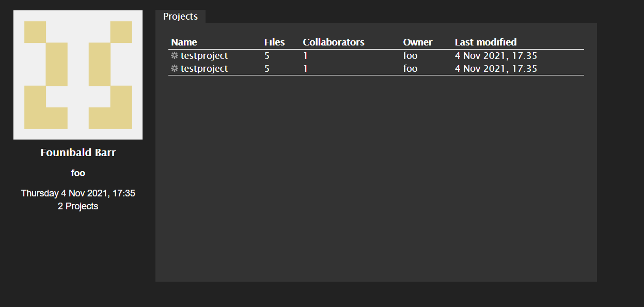644x307 pixels.
Task: Open the first testproject link
Action: [205, 55]
